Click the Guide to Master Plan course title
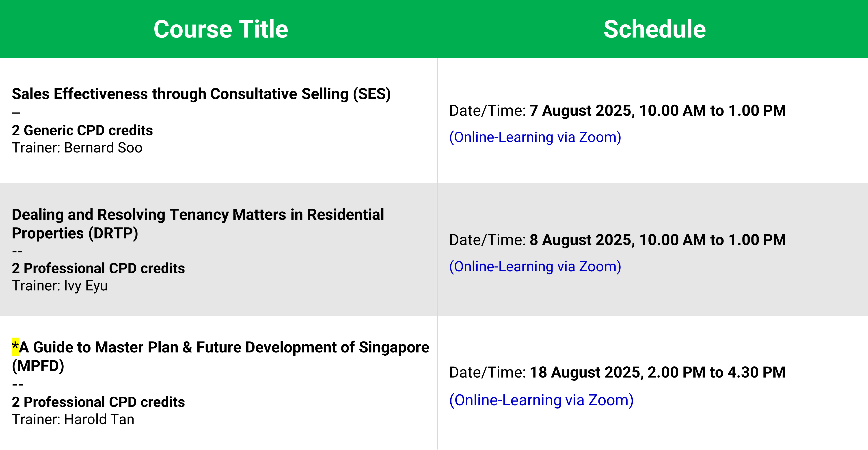This screenshot has height=450, width=868. tap(220, 357)
